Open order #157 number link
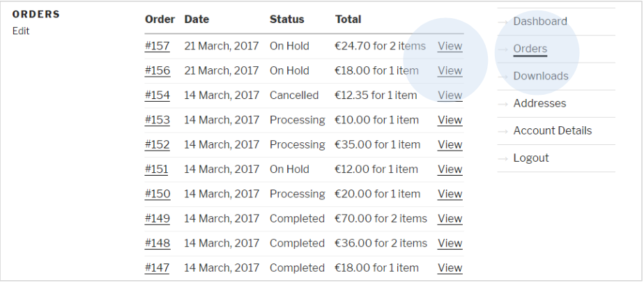Image resolution: width=644 pixels, height=283 pixels. point(157,46)
